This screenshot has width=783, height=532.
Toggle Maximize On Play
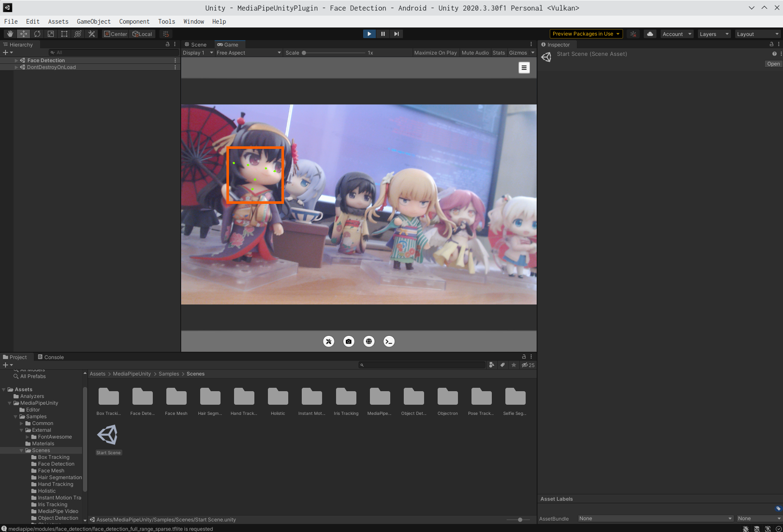point(436,53)
